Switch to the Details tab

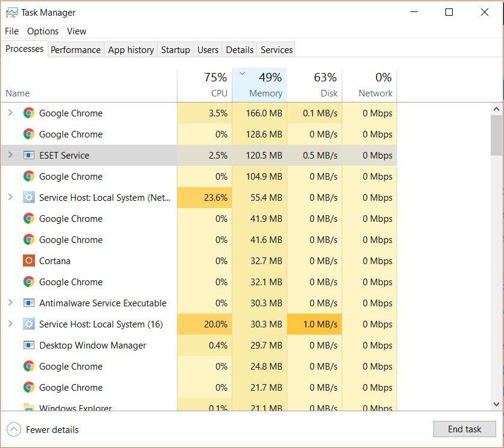pos(240,50)
